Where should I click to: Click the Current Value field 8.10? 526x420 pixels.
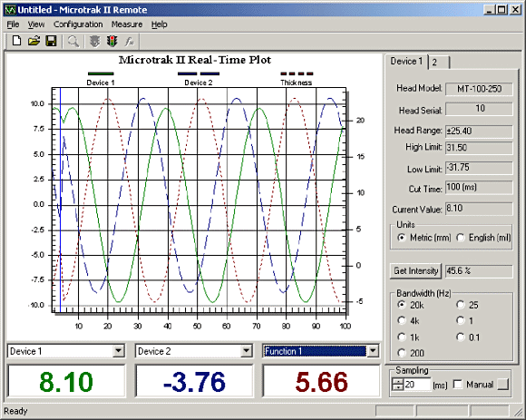479,209
